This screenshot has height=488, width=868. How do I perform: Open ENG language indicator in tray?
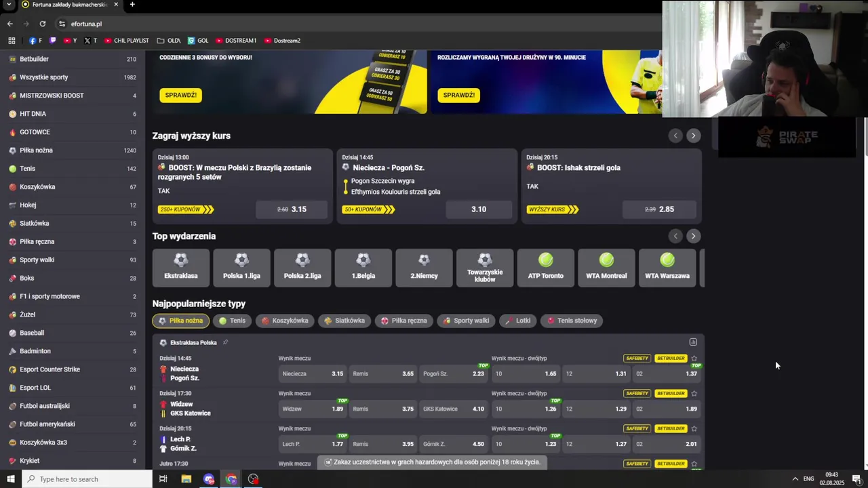click(x=808, y=479)
